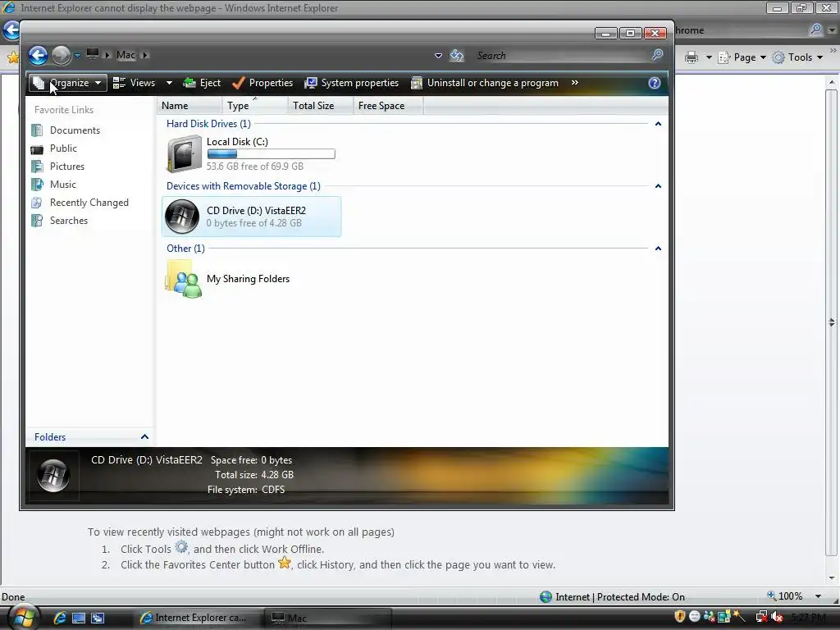Sort by Name column header
840x630 pixels.
point(189,106)
